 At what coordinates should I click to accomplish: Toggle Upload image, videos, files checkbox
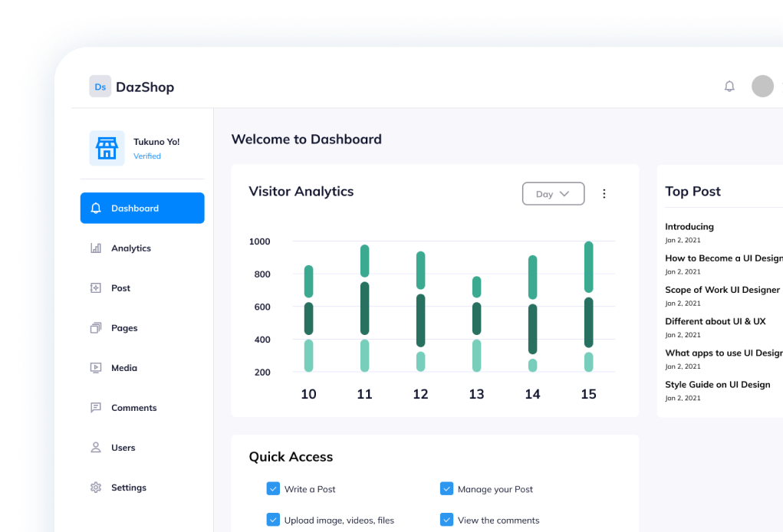coord(273,520)
